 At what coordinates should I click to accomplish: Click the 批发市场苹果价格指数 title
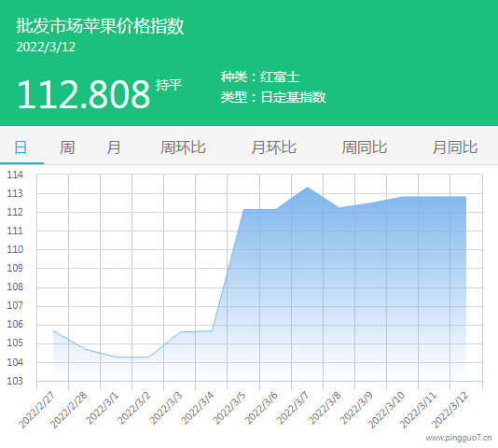tap(100, 26)
